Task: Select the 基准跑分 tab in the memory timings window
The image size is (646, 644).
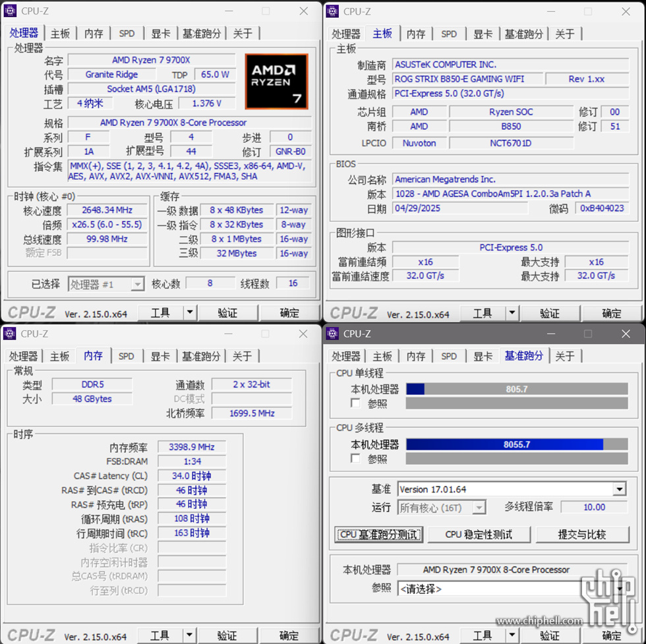Action: tap(201, 356)
